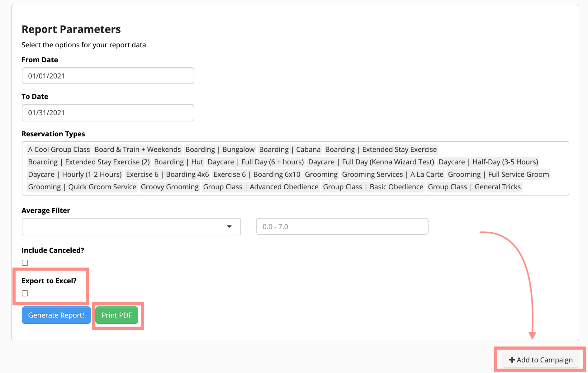
Task: Select Daycare | Full Day (Kenna Wizard Test)
Action: point(371,162)
